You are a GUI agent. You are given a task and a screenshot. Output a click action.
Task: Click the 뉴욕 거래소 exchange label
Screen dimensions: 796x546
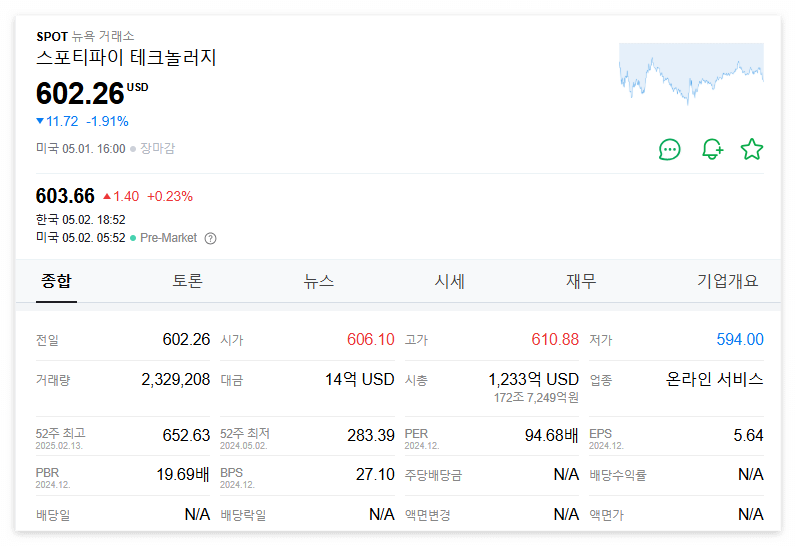[103, 37]
